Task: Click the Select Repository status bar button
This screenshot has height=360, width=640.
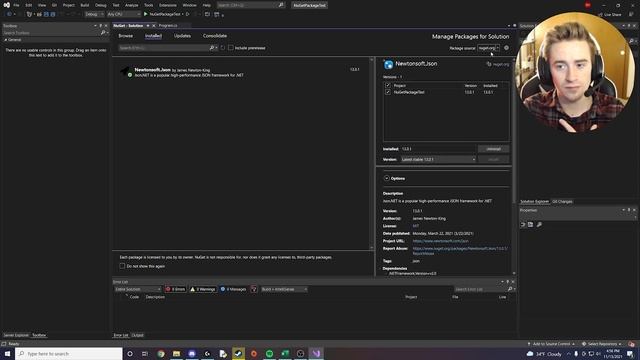Action: tap(602, 344)
